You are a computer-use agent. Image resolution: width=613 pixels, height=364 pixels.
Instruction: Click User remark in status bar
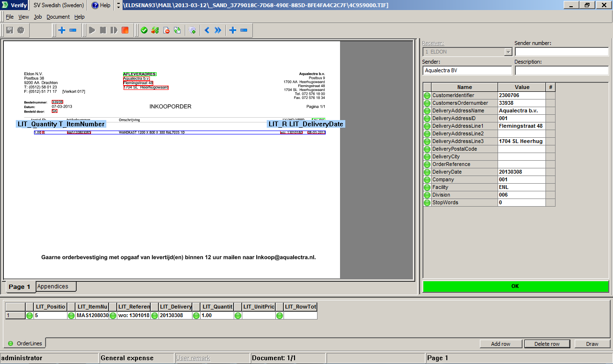[193, 358]
